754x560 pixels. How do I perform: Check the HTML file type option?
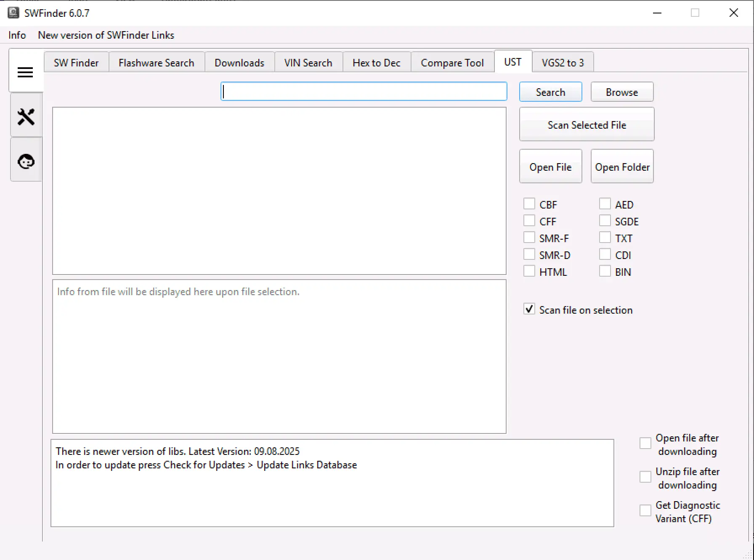point(529,271)
